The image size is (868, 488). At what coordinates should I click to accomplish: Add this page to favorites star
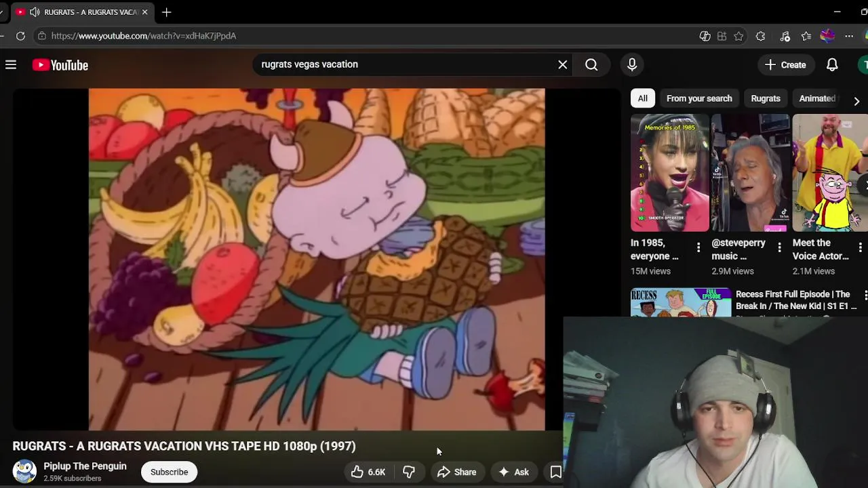738,36
